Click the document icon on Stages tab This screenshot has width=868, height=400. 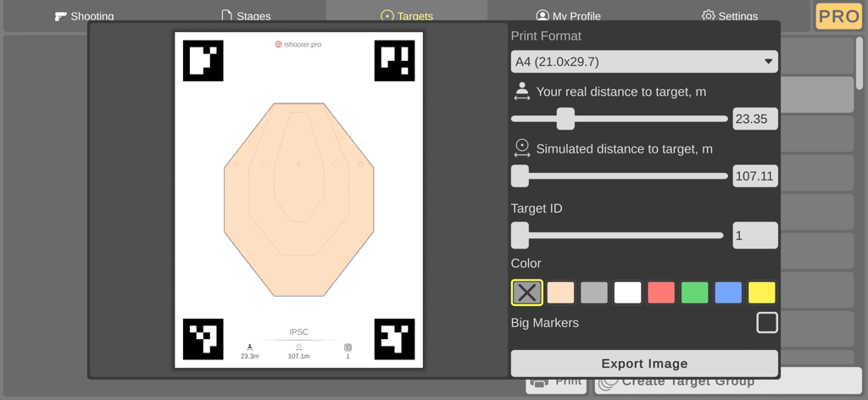[x=226, y=15]
